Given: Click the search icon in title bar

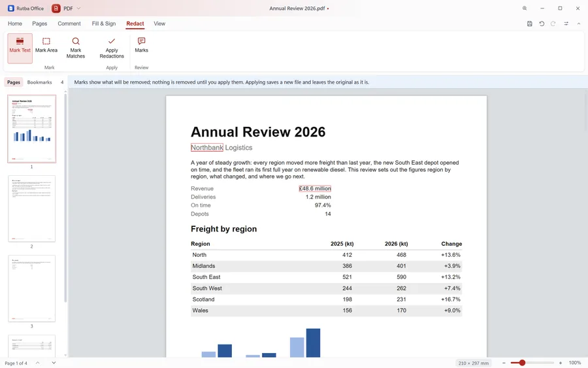Looking at the screenshot, I should [x=525, y=8].
